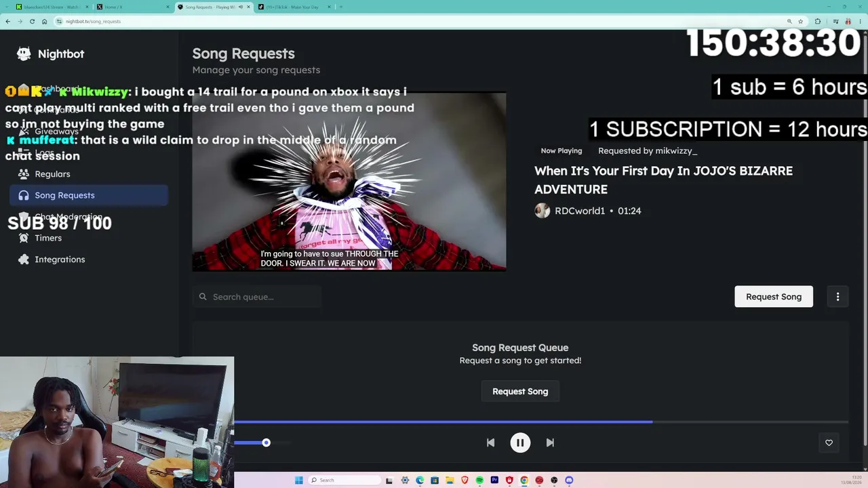The height and width of the screenshot is (488, 868).
Task: Open the Timers sidebar page
Action: tap(89, 238)
